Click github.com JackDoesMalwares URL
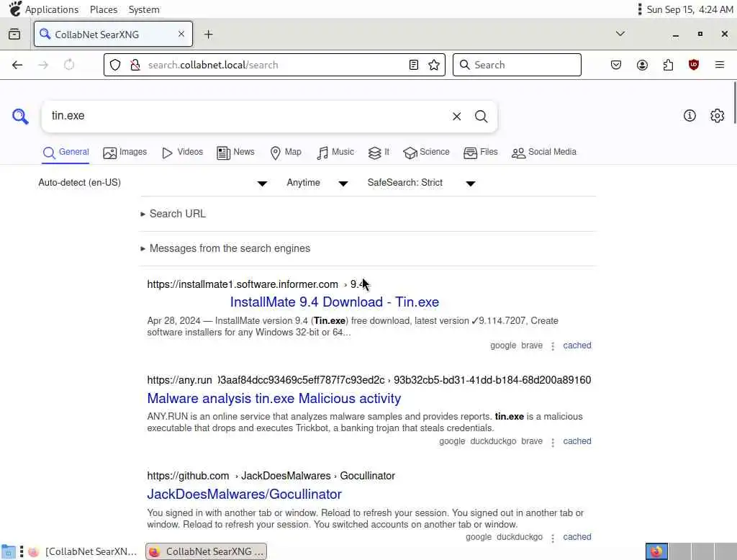The width and height of the screenshot is (737, 560). click(x=271, y=476)
